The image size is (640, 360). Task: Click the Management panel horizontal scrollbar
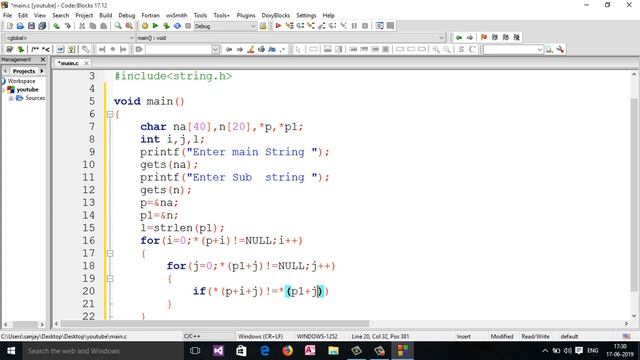25,324
